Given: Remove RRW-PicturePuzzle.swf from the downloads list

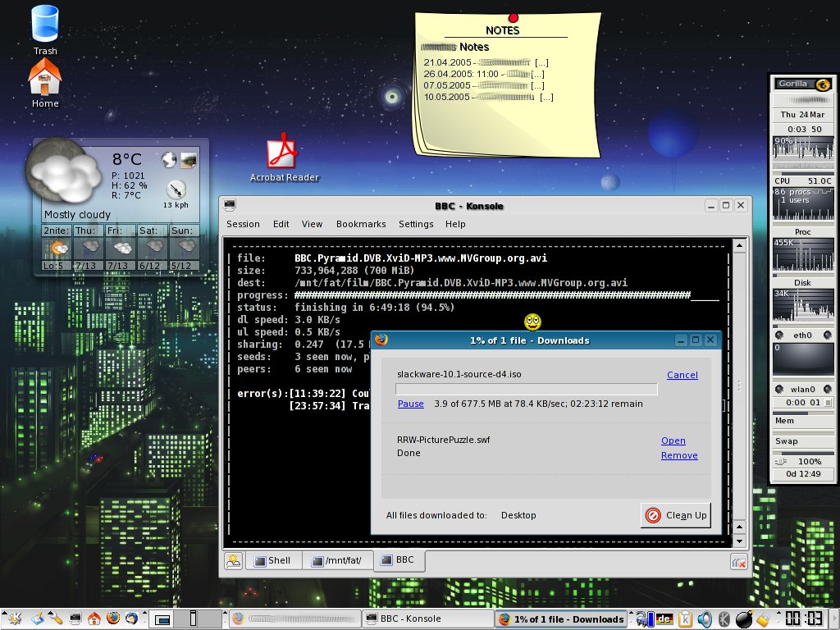Looking at the screenshot, I should tap(678, 455).
